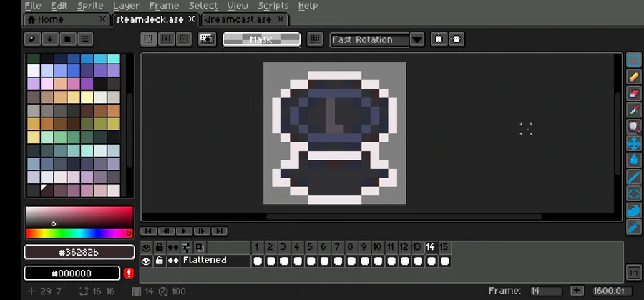Open the Layer menu
The height and width of the screenshot is (300, 644).
click(x=126, y=6)
